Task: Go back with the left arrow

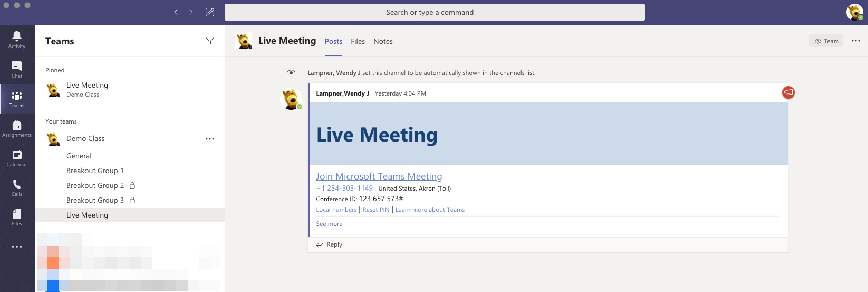Action: [176, 12]
